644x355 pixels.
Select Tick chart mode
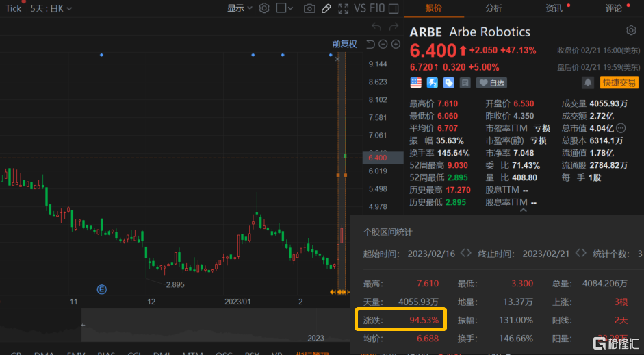[13, 8]
